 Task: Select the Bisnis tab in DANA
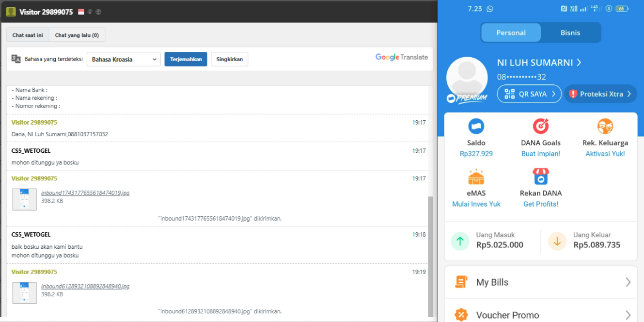(570, 32)
